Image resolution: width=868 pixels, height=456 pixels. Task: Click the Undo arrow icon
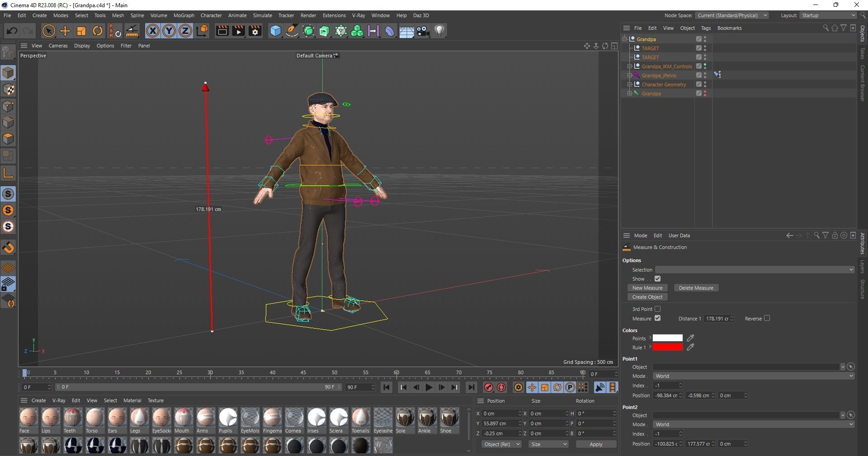click(12, 31)
